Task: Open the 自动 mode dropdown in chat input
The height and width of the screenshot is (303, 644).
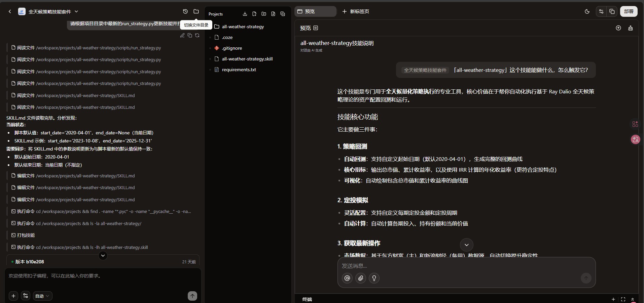Action: click(x=42, y=296)
